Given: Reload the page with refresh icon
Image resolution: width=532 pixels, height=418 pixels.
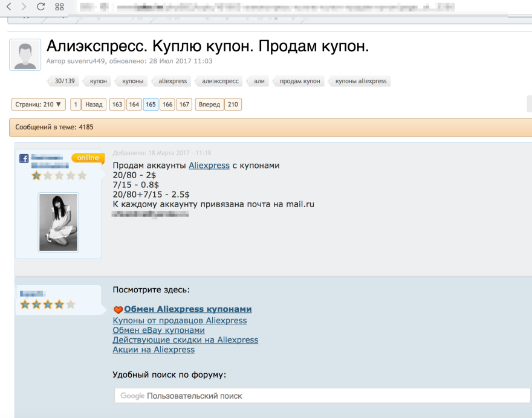Looking at the screenshot, I should [x=41, y=7].
